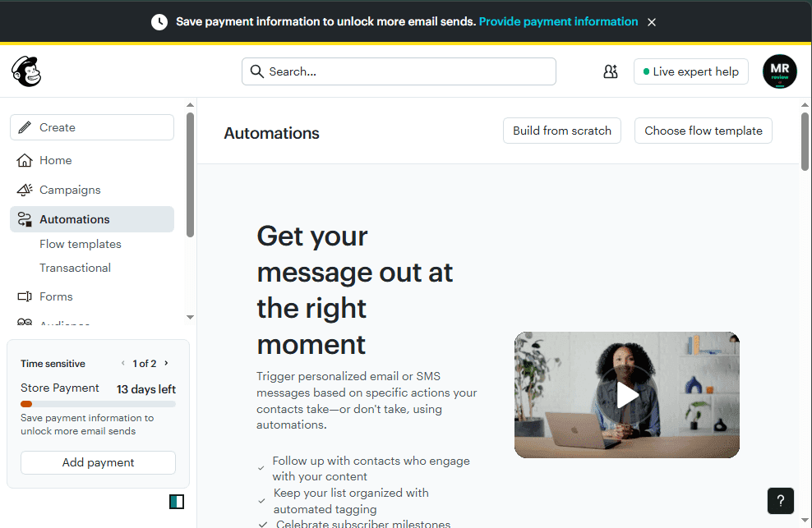This screenshot has height=528, width=812.
Task: Go to Home in the sidebar
Action: click(x=92, y=160)
